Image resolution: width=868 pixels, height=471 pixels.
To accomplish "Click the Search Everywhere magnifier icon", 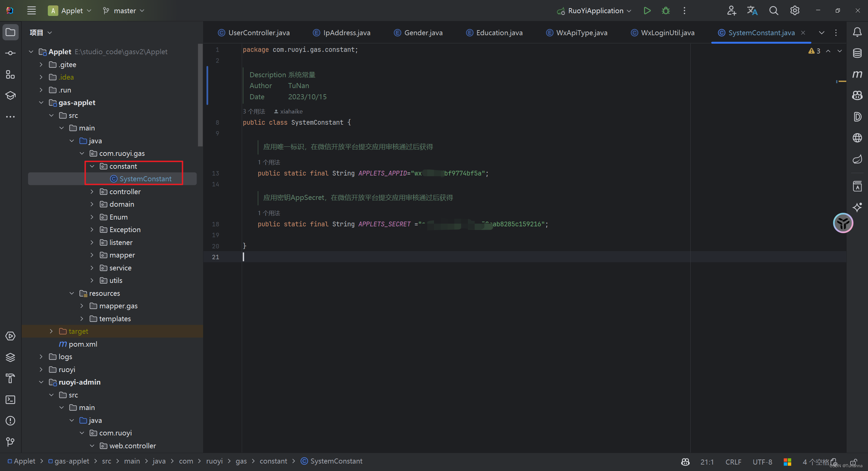I will tap(773, 11).
